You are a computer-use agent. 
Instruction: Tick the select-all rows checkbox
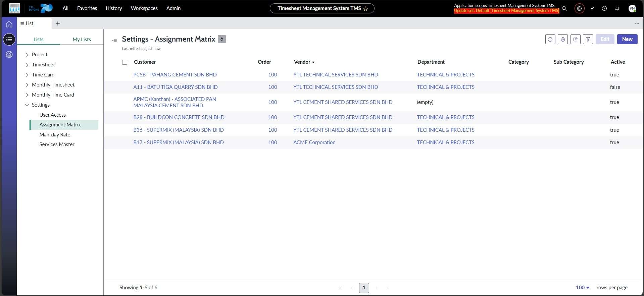pyautogui.click(x=125, y=62)
